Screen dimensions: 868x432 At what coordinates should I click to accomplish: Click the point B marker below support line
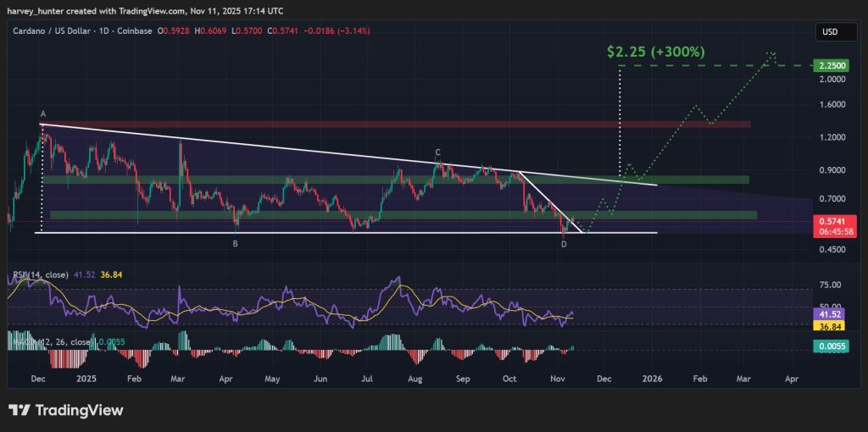pos(236,244)
